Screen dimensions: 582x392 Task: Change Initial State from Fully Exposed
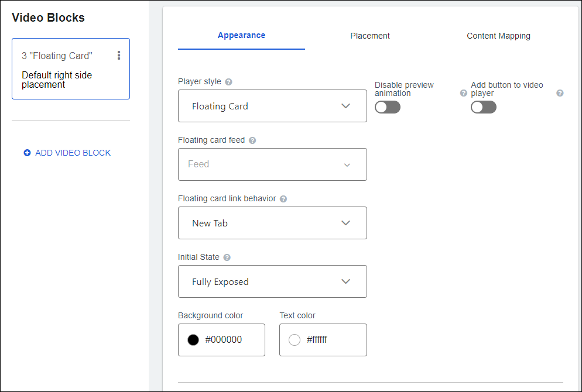coord(272,281)
